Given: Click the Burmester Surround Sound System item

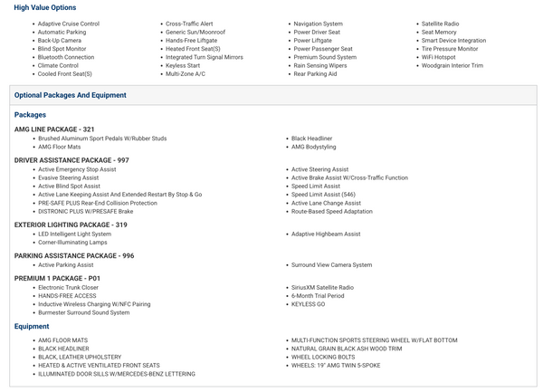Looking at the screenshot, I should [83, 312].
